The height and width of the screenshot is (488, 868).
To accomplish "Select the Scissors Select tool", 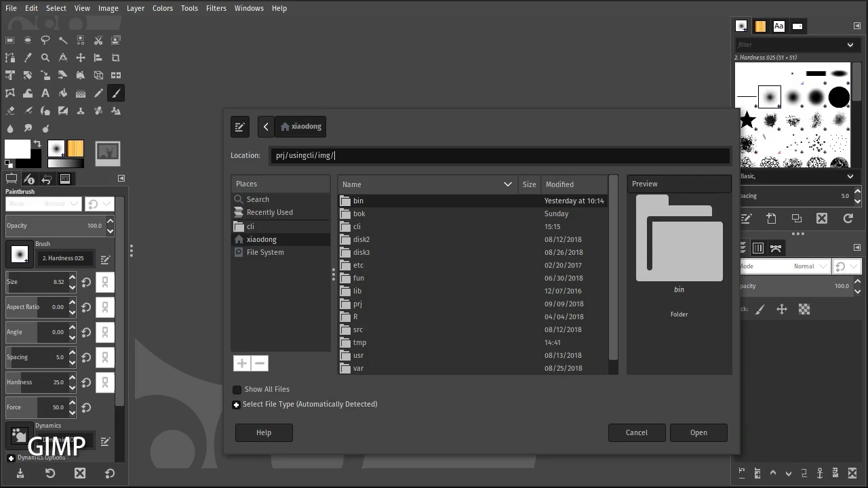I will tap(98, 40).
